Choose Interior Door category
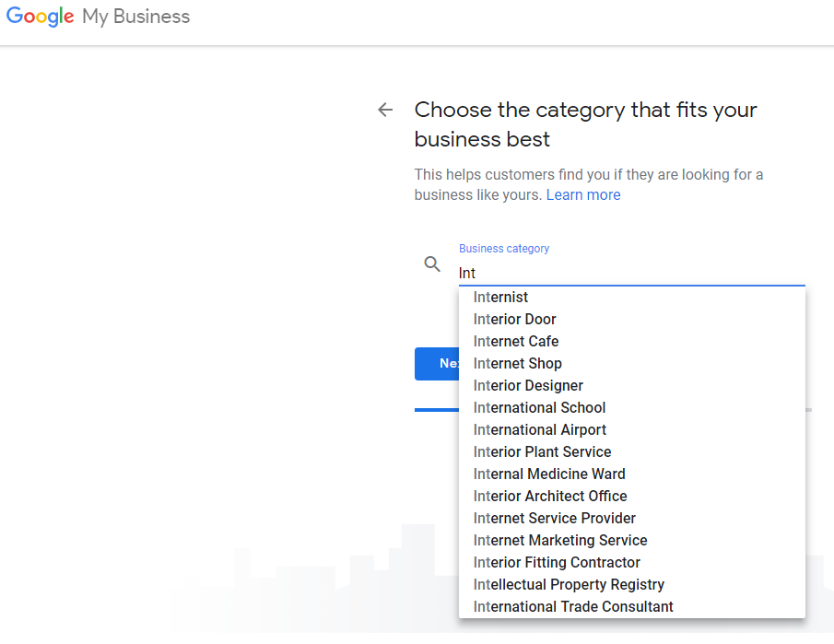Viewport: 834px width, 644px height. 515,320
